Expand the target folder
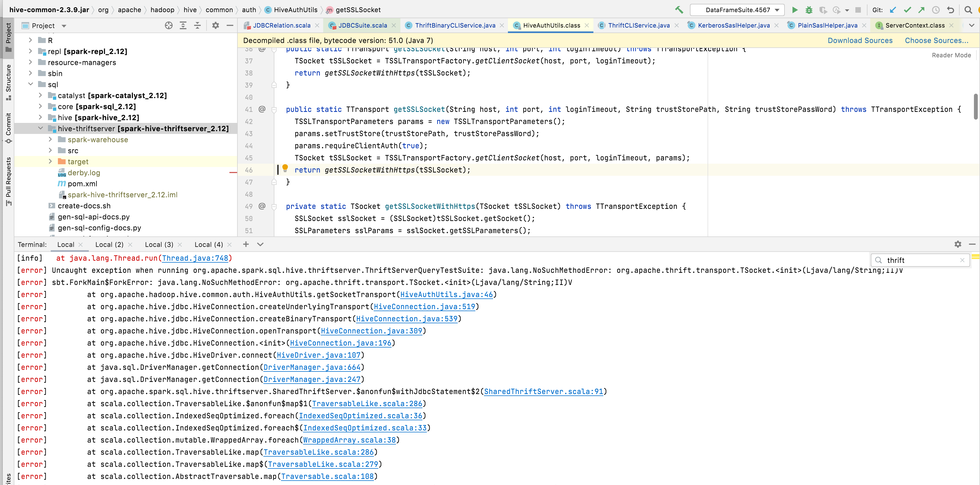 coord(50,161)
